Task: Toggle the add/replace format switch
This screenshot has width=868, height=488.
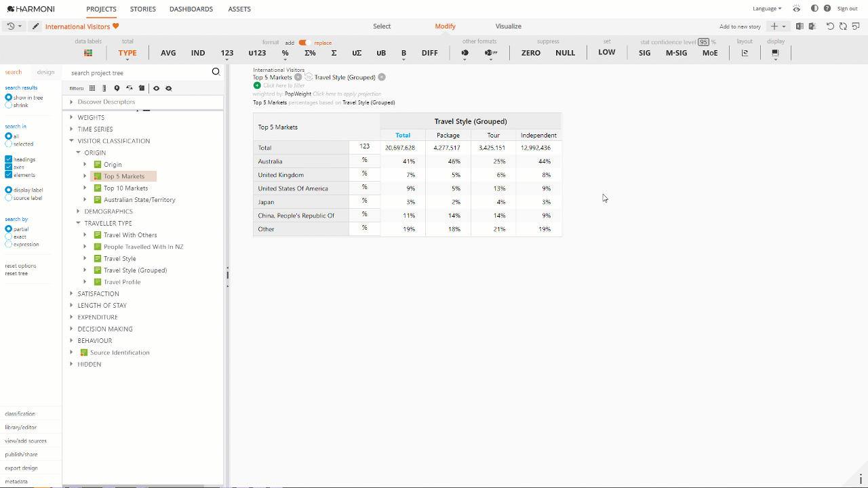Action: click(304, 43)
